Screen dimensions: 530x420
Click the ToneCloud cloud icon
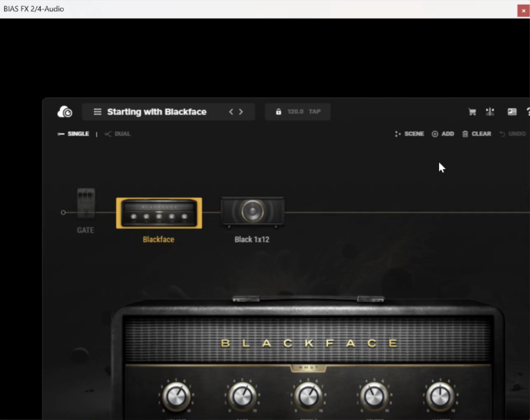tap(65, 112)
